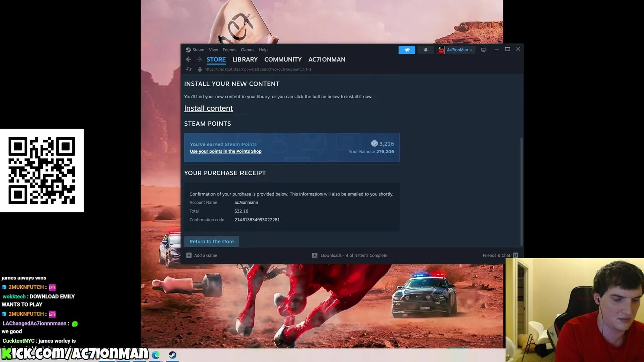Close the Steam window

pyautogui.click(x=518, y=49)
